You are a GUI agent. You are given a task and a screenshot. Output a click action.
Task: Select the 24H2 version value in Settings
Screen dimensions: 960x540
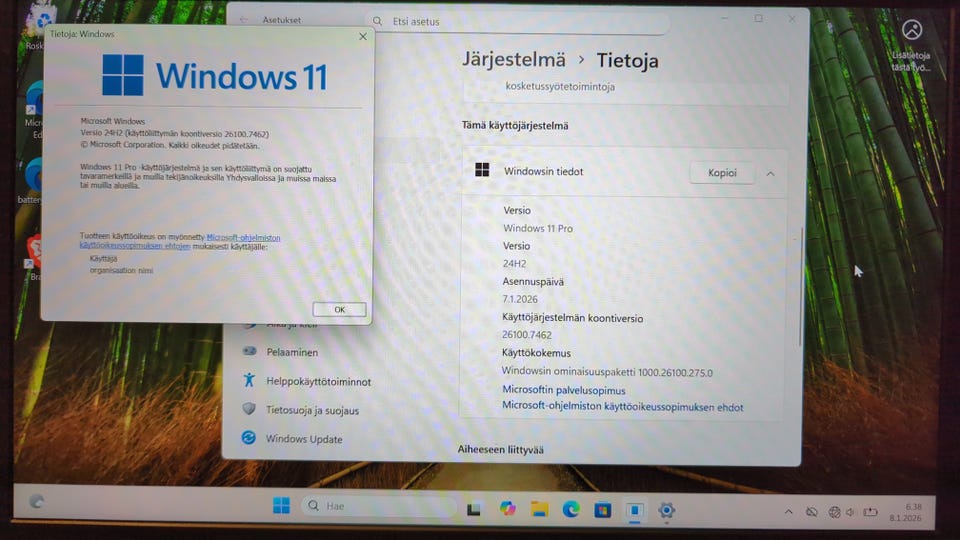(x=514, y=263)
